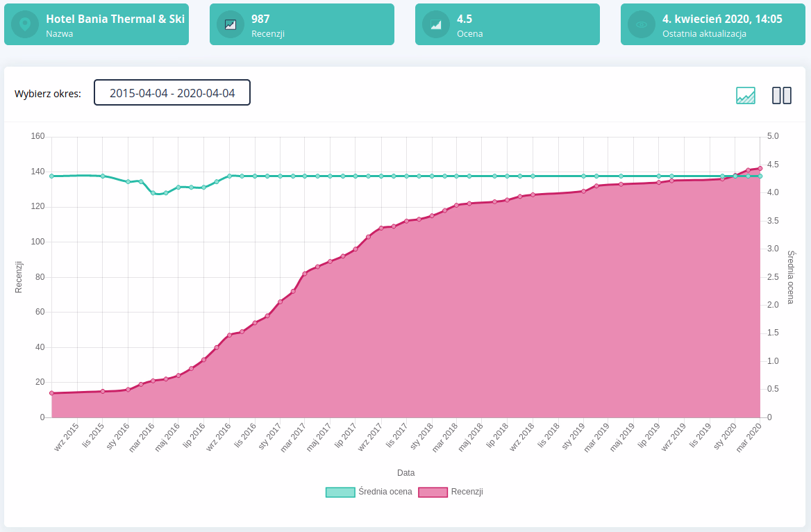This screenshot has width=811, height=532.
Task: Click the area graph icon on the Ocena card
Action: tap(436, 24)
